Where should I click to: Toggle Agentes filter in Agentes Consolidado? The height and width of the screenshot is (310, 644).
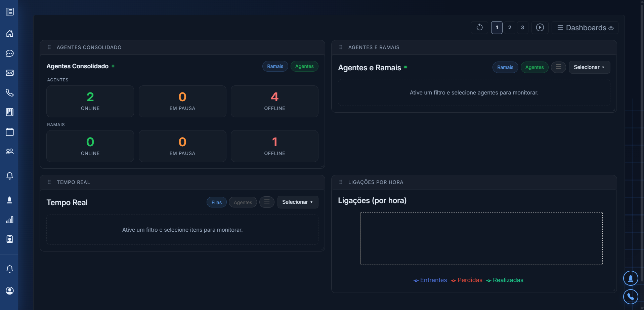pos(304,66)
